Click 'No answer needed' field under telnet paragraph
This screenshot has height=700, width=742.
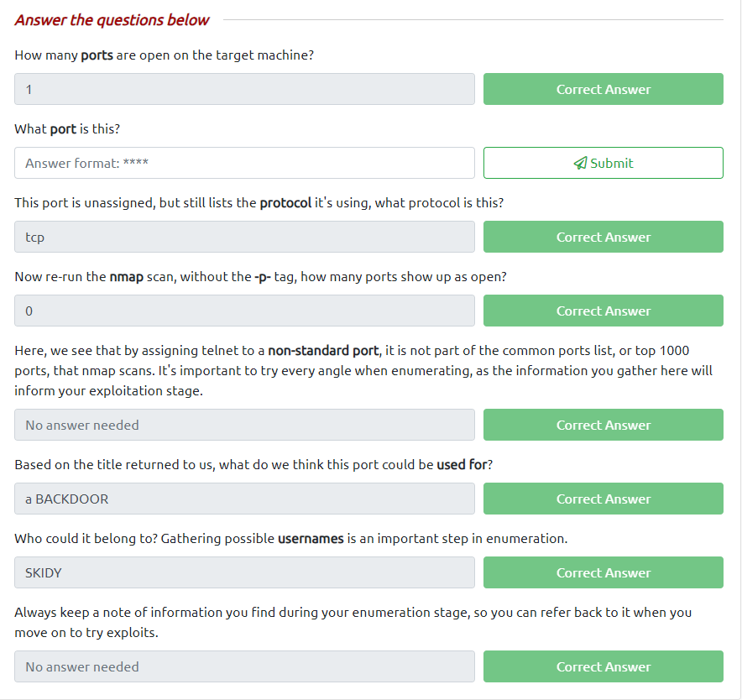(x=244, y=425)
